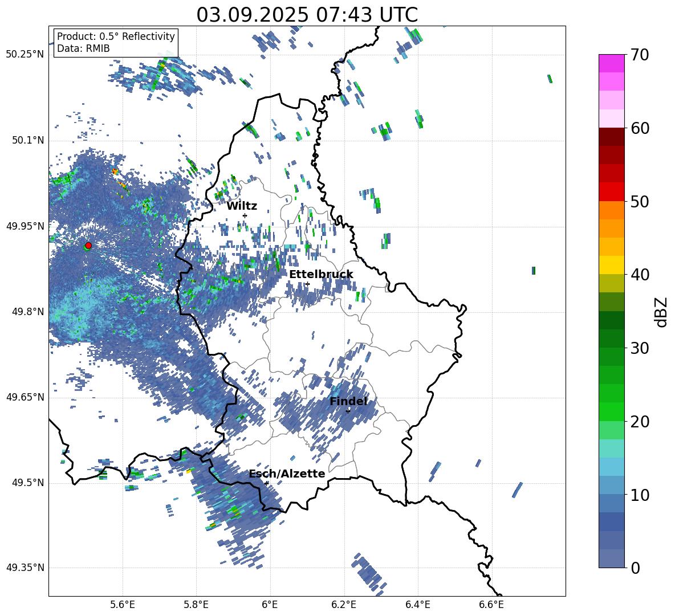This screenshot has width=675, height=616.
Task: Click the 70 dBZ colorbar tick label
Action: [x=639, y=55]
